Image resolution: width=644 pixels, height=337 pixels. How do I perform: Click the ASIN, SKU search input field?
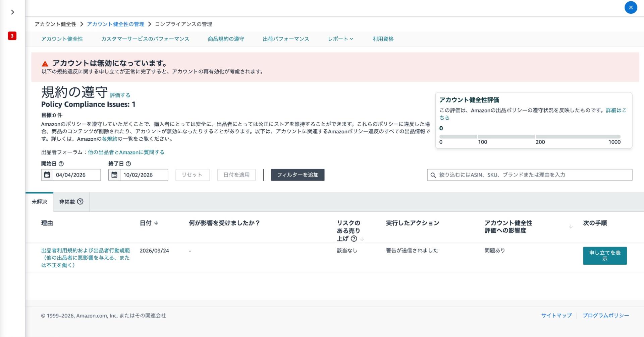point(530,175)
